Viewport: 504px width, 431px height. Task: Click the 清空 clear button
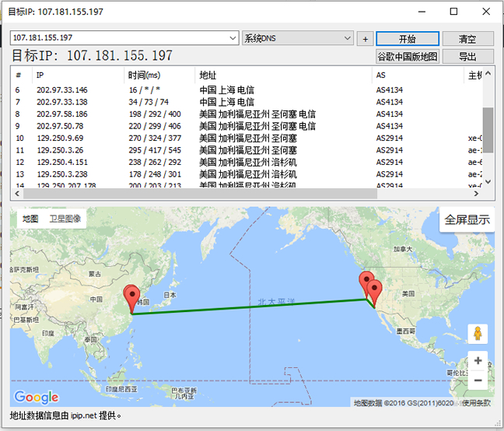tap(467, 39)
